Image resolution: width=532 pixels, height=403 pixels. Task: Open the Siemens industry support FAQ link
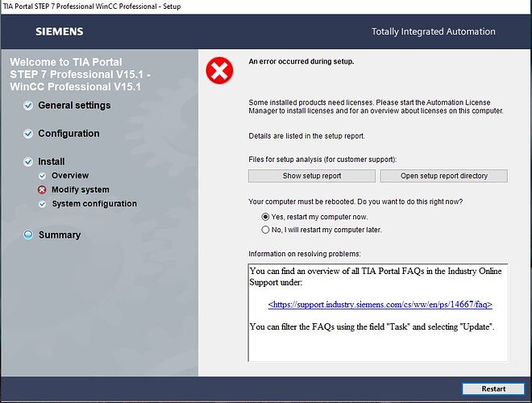coord(380,305)
